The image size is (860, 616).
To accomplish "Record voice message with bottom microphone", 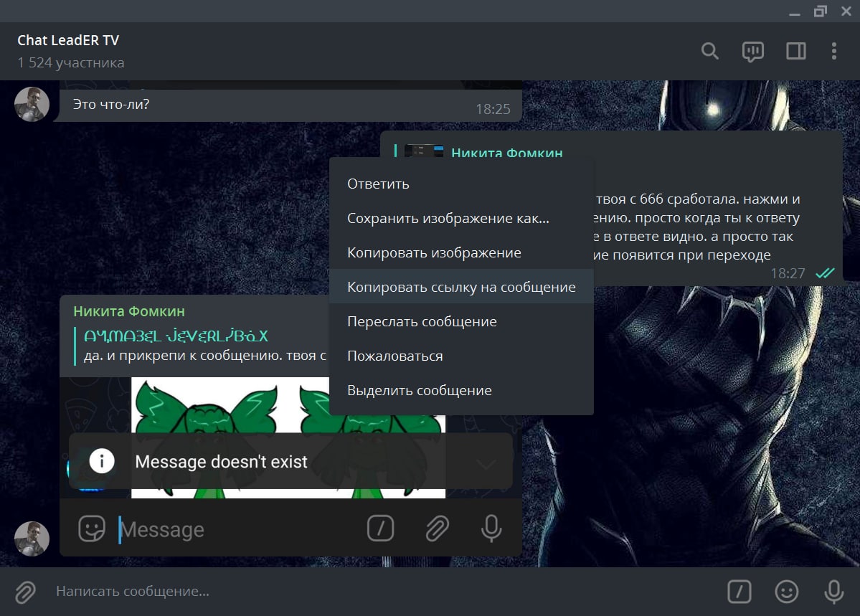I will 833,592.
